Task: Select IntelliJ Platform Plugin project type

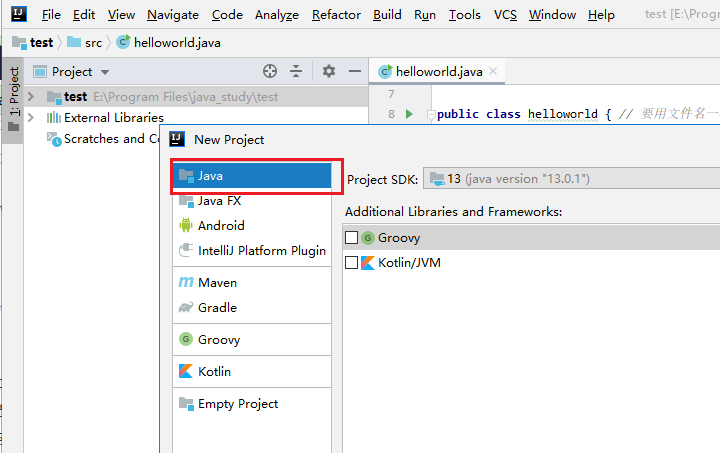Action: coord(252,251)
